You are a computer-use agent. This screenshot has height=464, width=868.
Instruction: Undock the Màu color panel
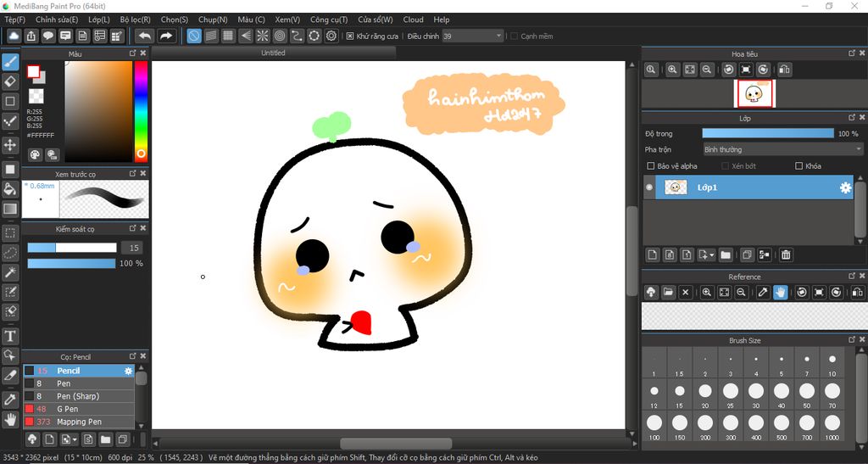coord(132,53)
